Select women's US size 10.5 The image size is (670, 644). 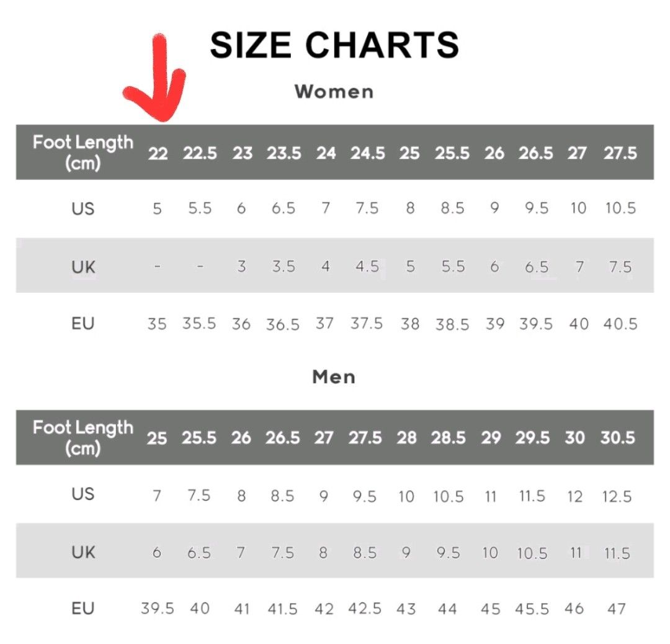pos(620,208)
